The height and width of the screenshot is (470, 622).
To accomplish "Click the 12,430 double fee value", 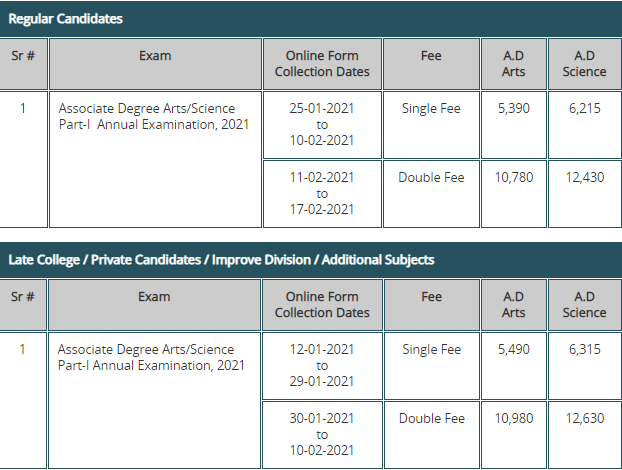I will pyautogui.click(x=585, y=177).
